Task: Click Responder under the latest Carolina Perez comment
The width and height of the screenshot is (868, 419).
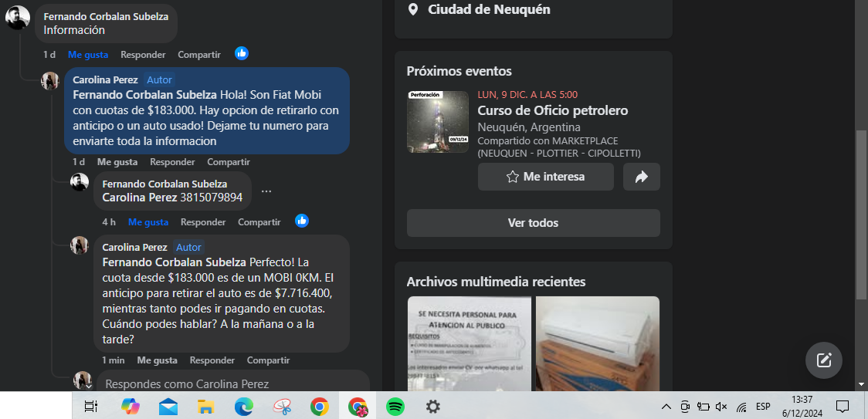Action: click(212, 360)
